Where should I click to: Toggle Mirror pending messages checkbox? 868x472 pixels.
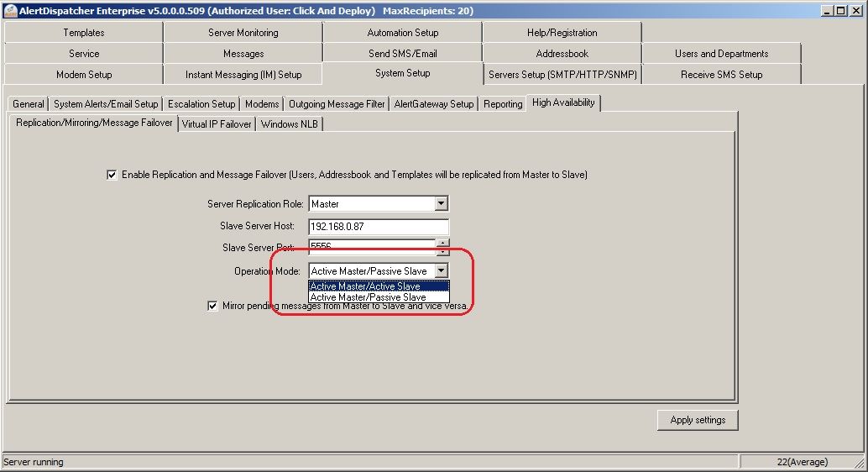coord(212,306)
